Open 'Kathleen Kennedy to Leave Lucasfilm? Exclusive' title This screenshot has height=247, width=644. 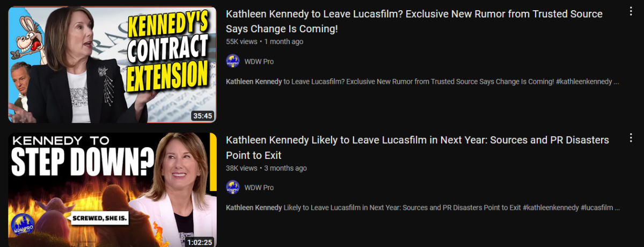pyautogui.click(x=414, y=21)
